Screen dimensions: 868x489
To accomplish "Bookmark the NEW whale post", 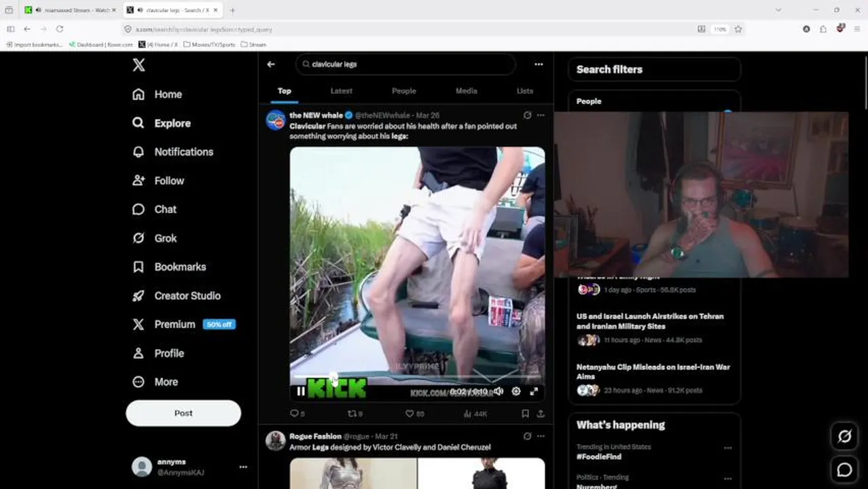I will point(525,413).
